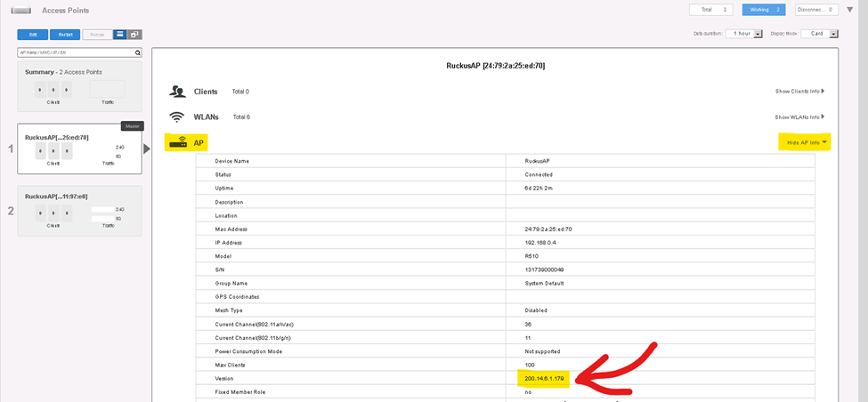Click the 802.11b/g/n channel value 11

527,338
